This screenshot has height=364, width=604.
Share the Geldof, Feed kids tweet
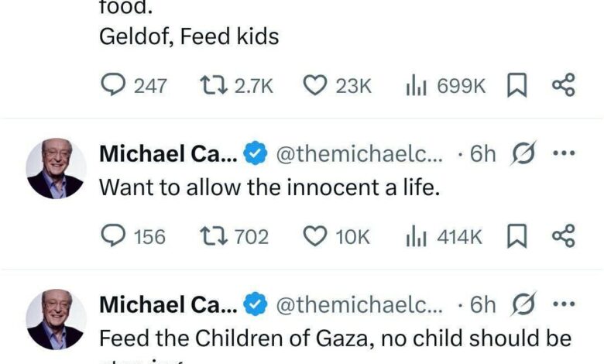(563, 86)
